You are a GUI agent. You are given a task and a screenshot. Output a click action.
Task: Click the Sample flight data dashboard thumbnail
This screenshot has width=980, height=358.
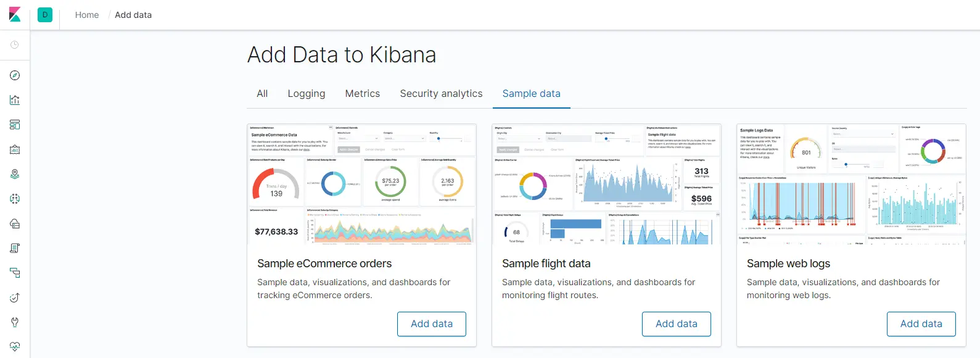click(x=606, y=185)
